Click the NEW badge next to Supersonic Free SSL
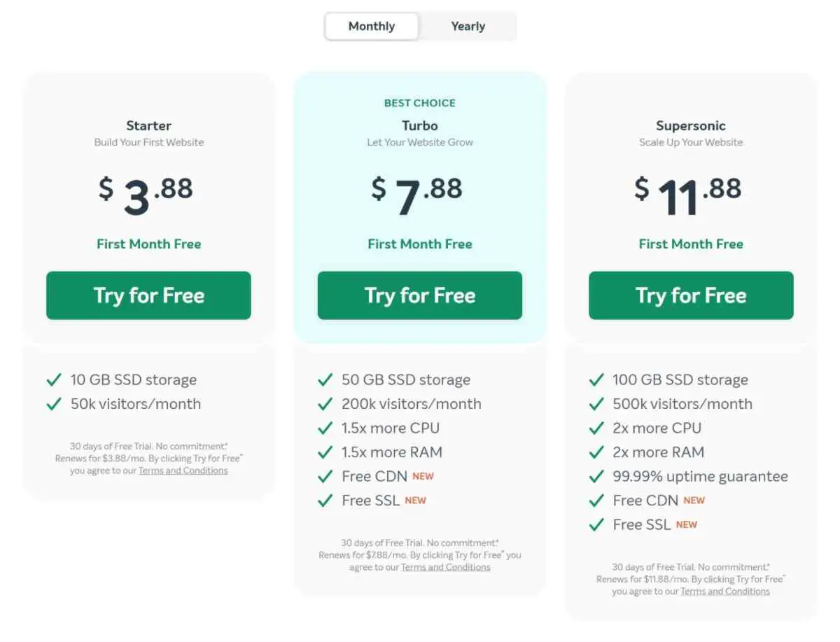The width and height of the screenshot is (840, 642). click(x=687, y=524)
